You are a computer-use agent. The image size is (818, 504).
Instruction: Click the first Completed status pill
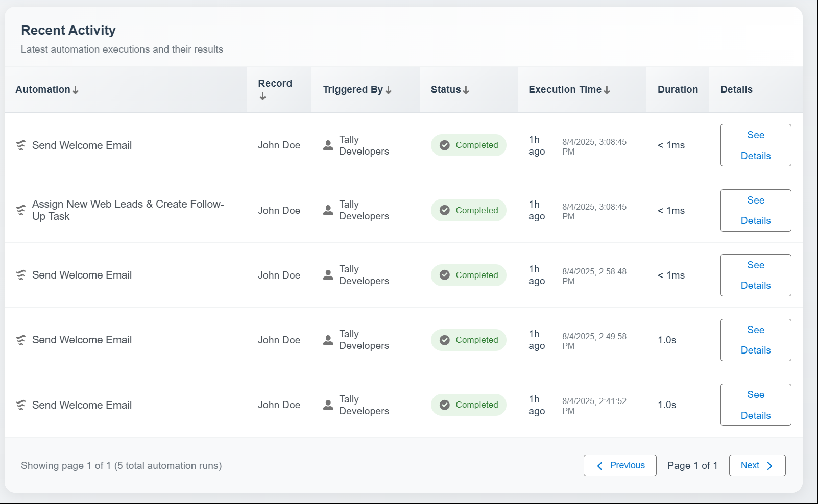pos(468,145)
